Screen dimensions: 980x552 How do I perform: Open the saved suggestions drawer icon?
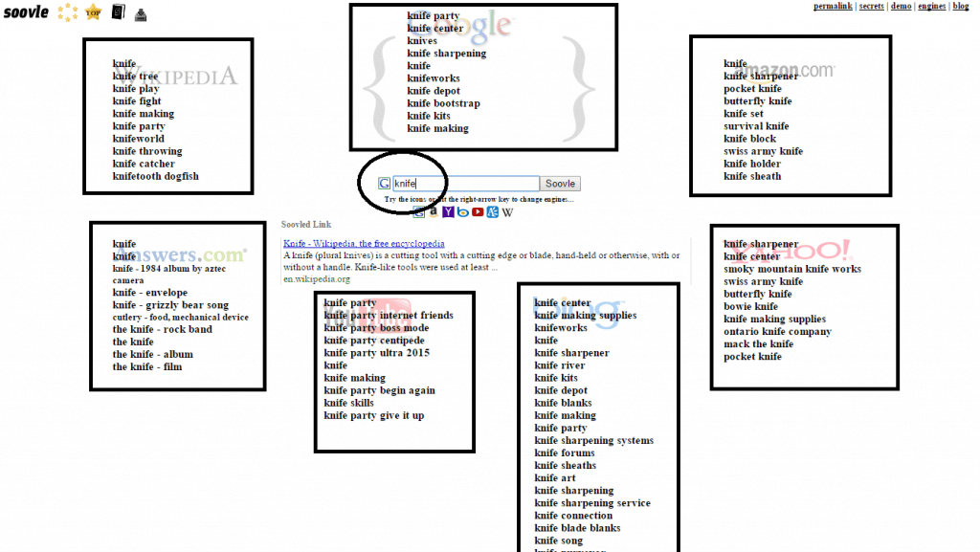pos(140,13)
